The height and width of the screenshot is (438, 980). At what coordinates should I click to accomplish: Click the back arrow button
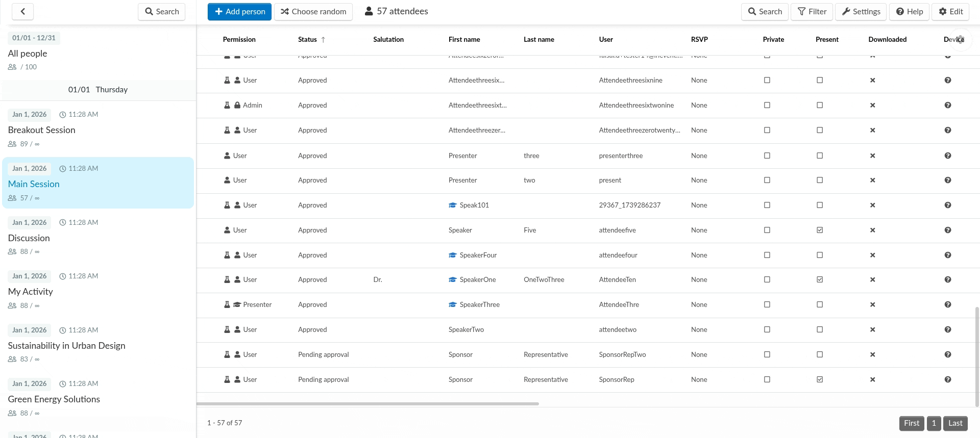(22, 11)
